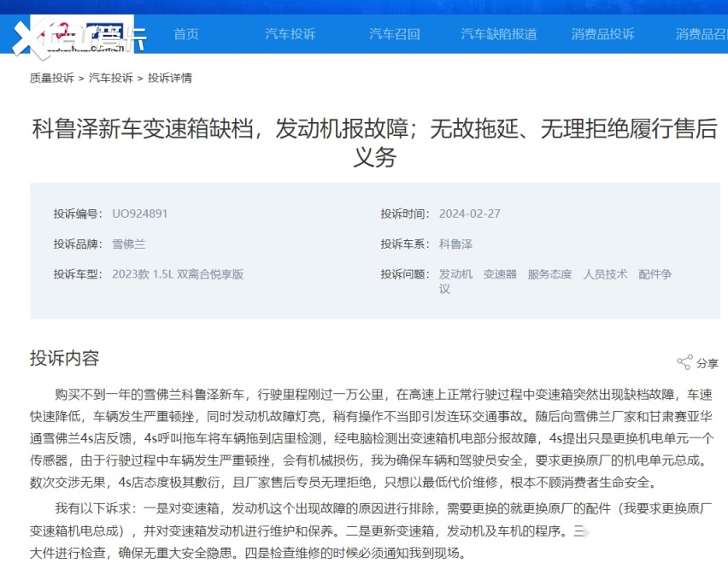
Task: Select the 消费品投诉 navigation item
Action: [602, 34]
